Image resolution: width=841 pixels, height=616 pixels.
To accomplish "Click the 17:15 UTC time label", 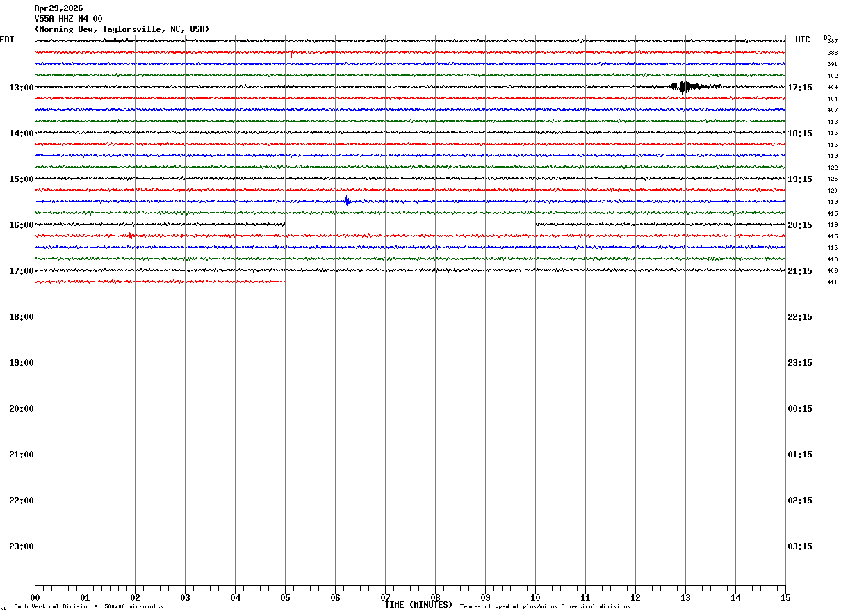I will (800, 88).
